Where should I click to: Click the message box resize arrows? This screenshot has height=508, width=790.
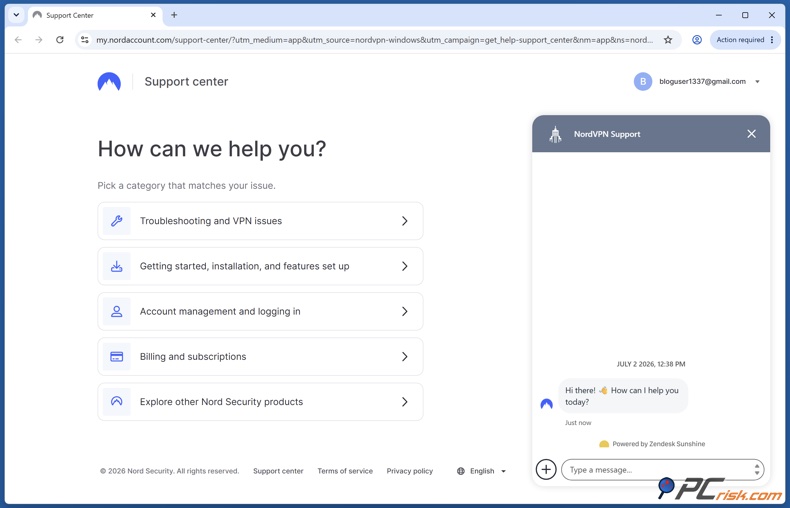coord(757,470)
